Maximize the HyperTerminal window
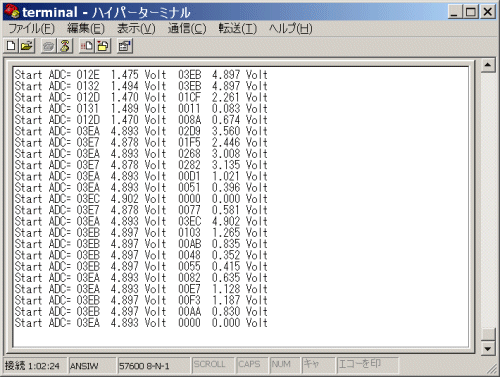The image size is (500, 377). coord(471,12)
